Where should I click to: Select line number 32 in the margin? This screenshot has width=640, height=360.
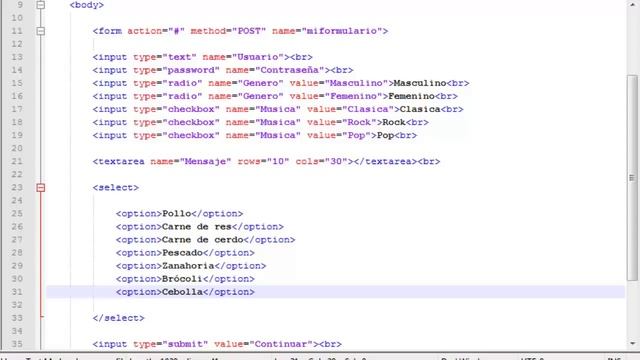pyautogui.click(x=17, y=305)
